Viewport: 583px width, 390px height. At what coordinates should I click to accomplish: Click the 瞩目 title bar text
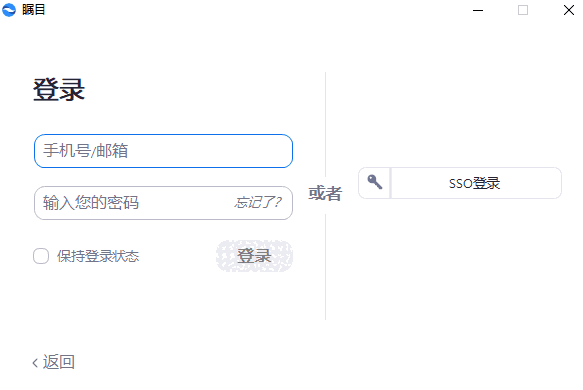pyautogui.click(x=33, y=10)
